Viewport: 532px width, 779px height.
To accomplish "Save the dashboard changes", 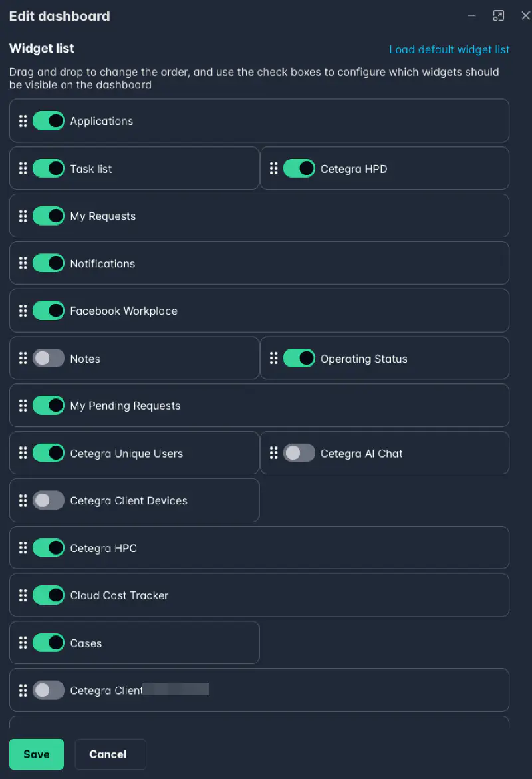I will click(x=37, y=754).
